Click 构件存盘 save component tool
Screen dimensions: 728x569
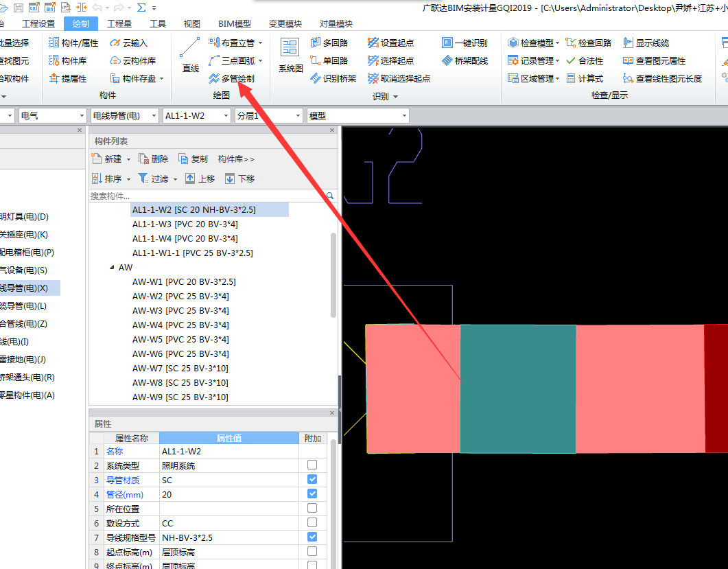click(133, 78)
